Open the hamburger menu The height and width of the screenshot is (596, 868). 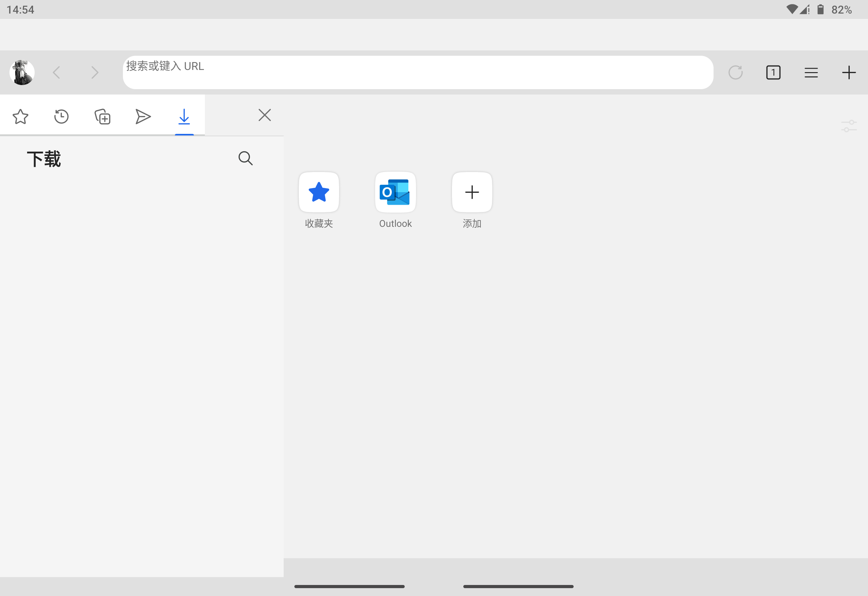(811, 72)
